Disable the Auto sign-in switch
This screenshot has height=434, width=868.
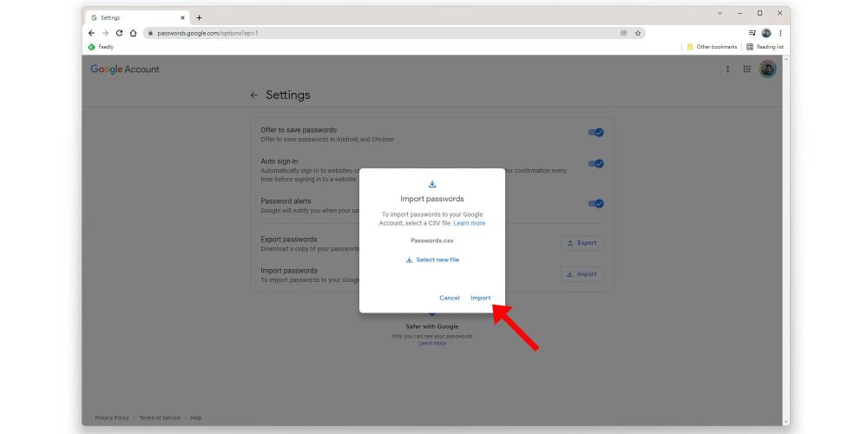(x=595, y=163)
